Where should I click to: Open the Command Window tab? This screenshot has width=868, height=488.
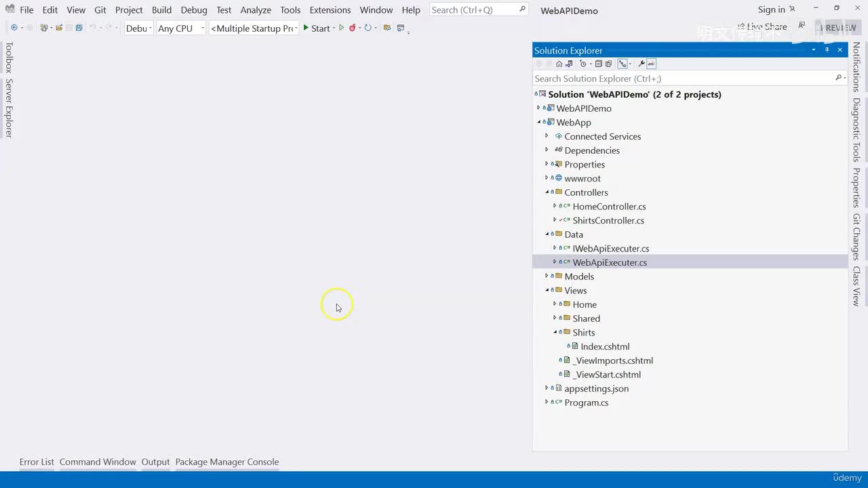tap(98, 462)
